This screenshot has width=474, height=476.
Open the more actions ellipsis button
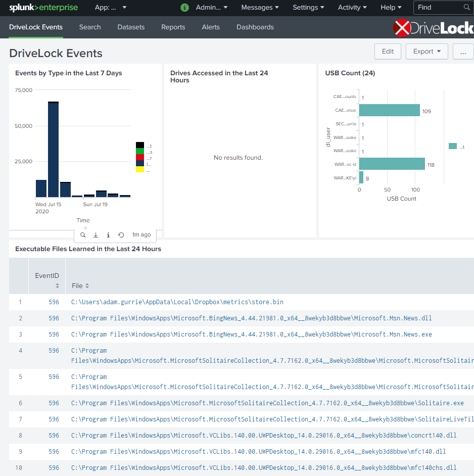pos(463,52)
